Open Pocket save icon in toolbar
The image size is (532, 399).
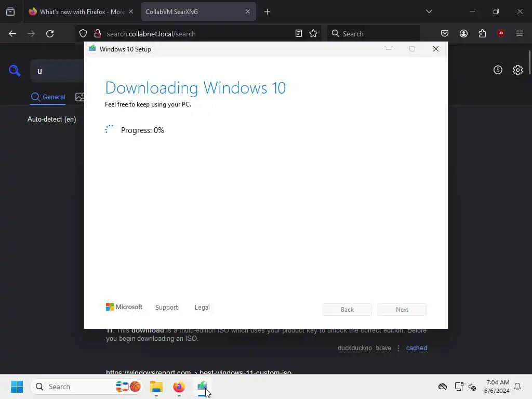pyautogui.click(x=445, y=33)
